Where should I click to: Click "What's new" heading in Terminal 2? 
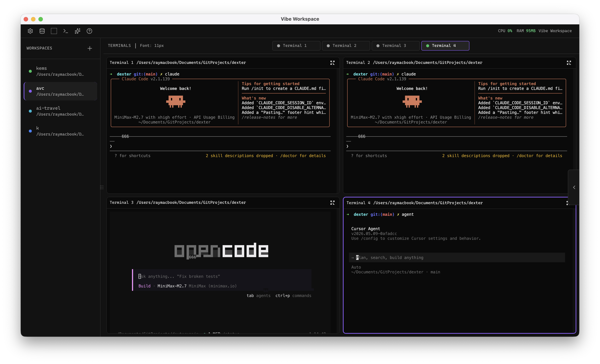490,98
